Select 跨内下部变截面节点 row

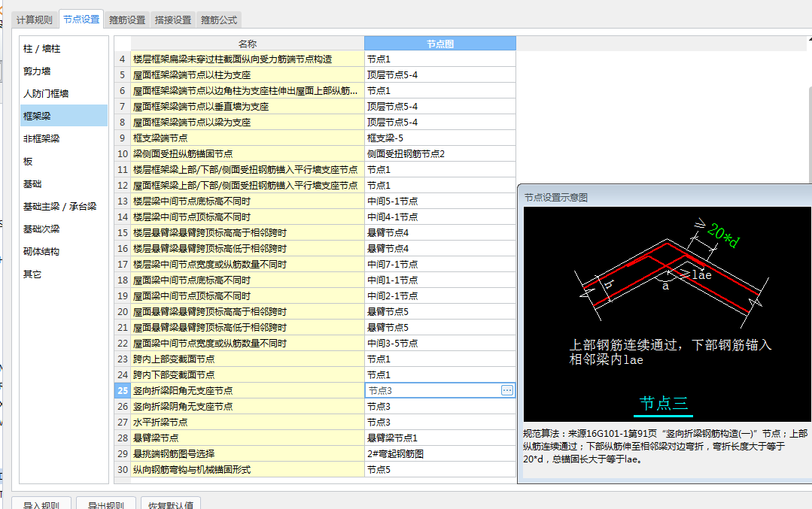(x=248, y=375)
